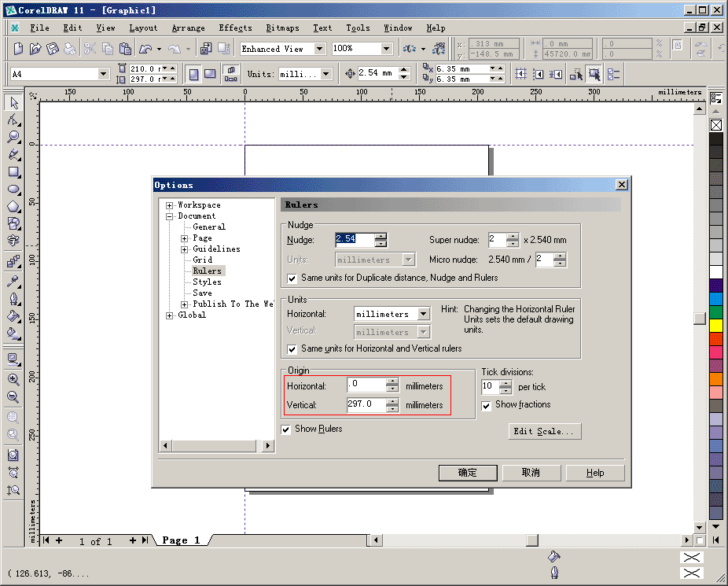
Task: Select Grid in the options tree
Action: [202, 260]
